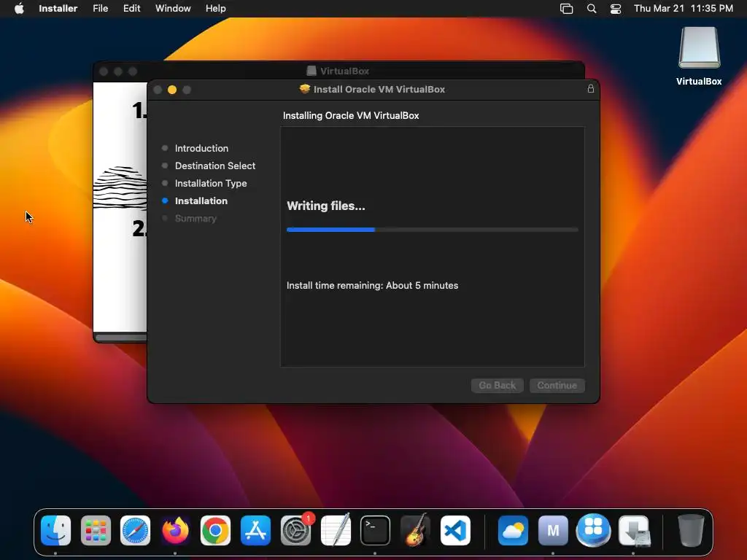Click the Go Back button

tap(498, 385)
